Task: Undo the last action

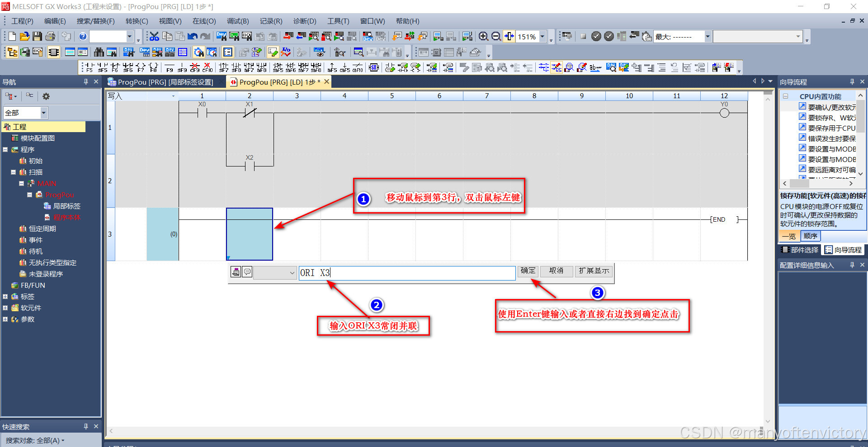Action: (193, 37)
